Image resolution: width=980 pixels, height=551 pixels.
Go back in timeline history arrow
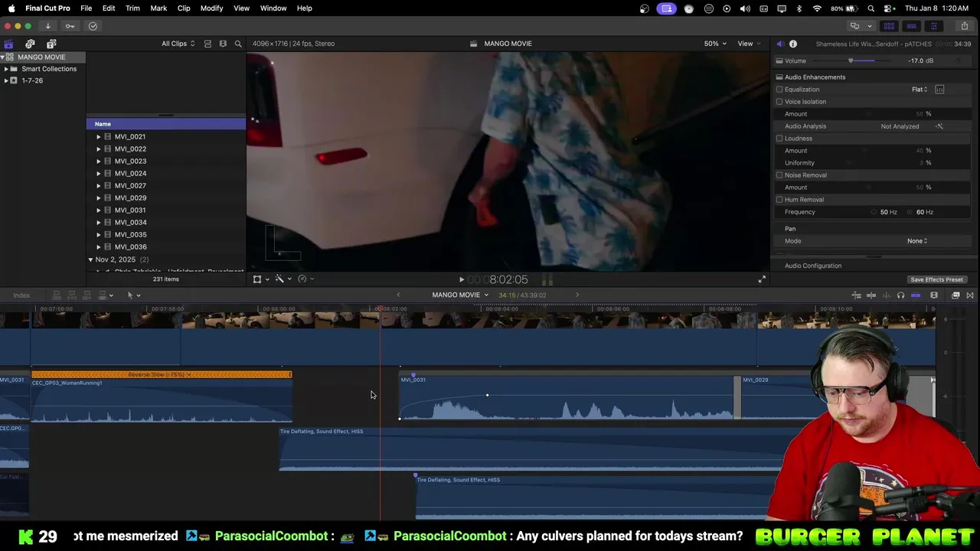coord(398,295)
